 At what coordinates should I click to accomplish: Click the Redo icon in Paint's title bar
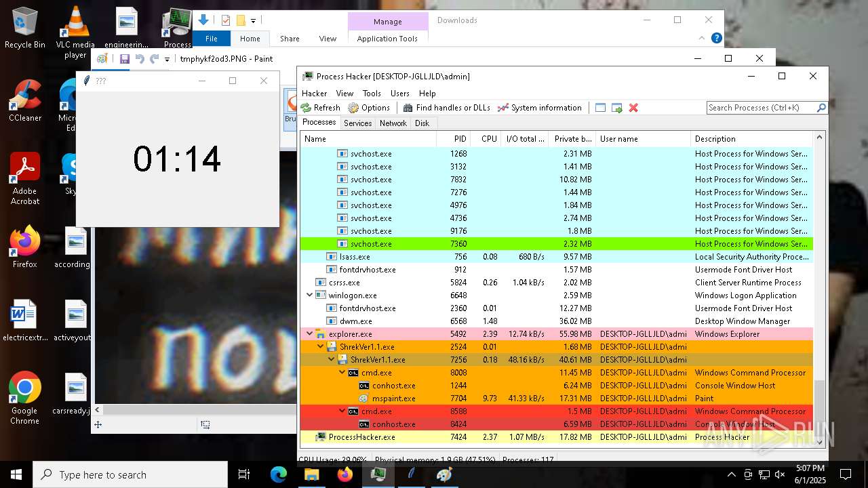coord(155,59)
